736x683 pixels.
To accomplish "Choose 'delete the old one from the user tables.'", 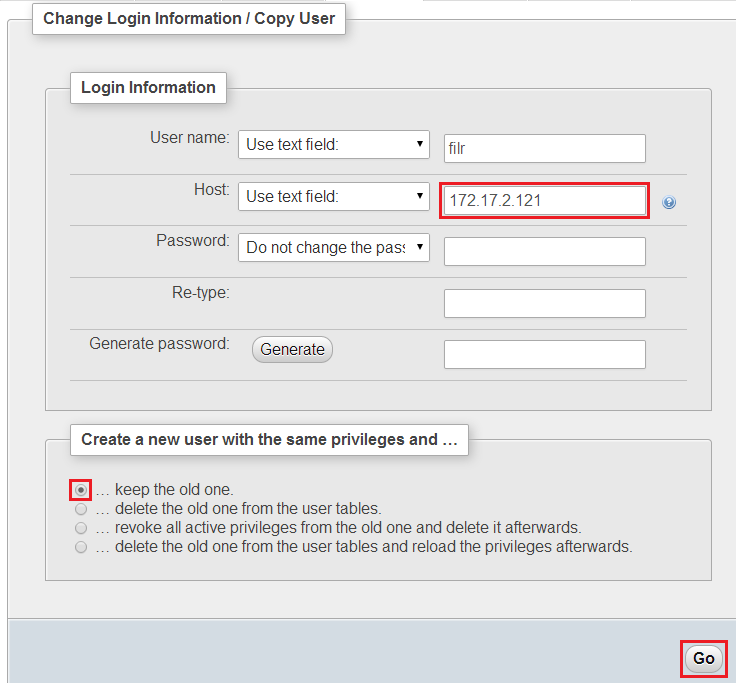I will (81, 509).
